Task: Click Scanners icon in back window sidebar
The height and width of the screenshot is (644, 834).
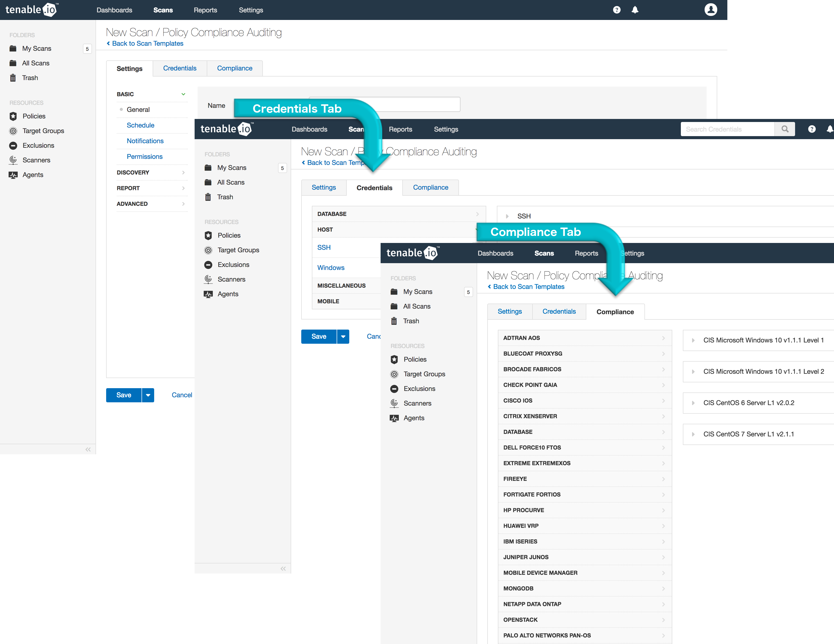Action: [x=13, y=160]
